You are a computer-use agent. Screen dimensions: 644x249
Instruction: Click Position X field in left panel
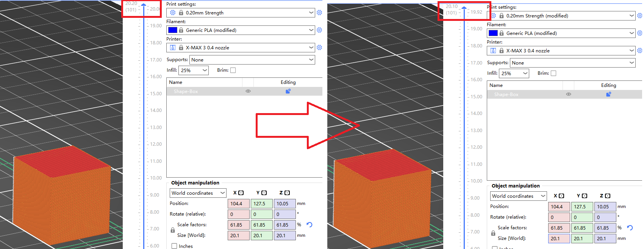[x=238, y=204]
